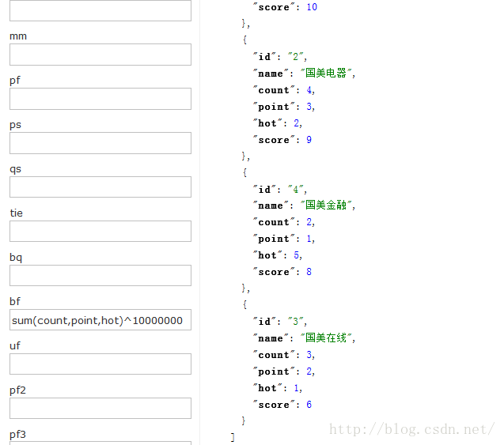The width and height of the screenshot is (504, 445).
Task: Click the name value 国美电器
Action: (x=326, y=74)
